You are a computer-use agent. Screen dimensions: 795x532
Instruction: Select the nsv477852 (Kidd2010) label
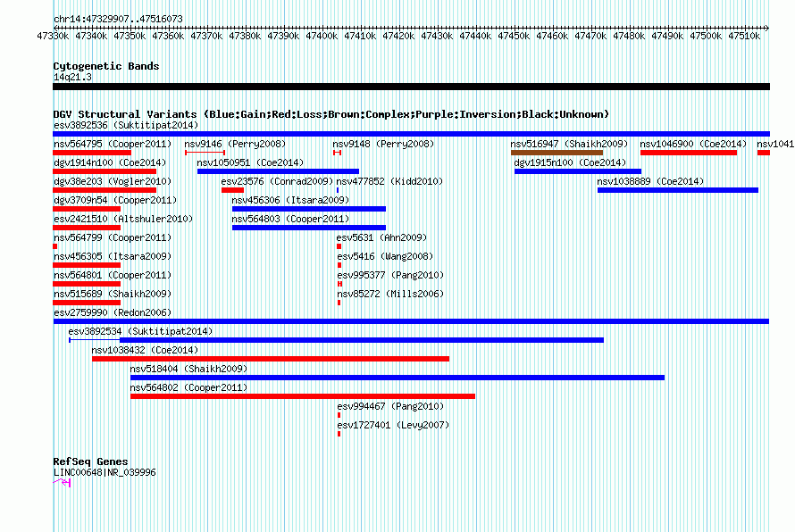coord(389,181)
